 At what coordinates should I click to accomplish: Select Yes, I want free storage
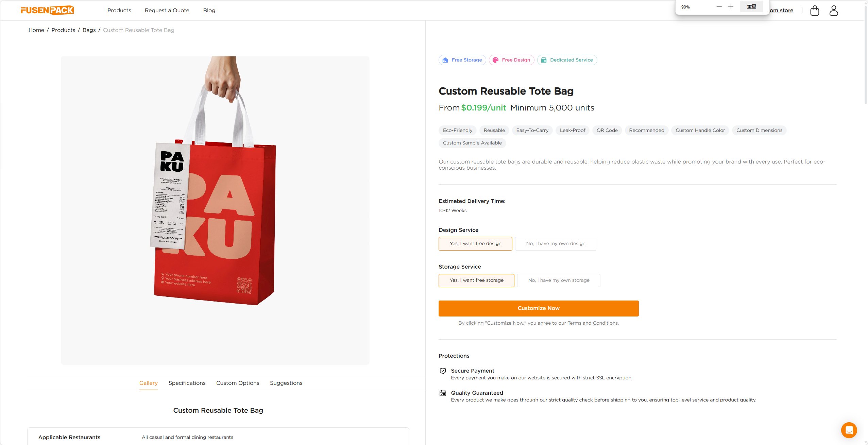tap(476, 280)
